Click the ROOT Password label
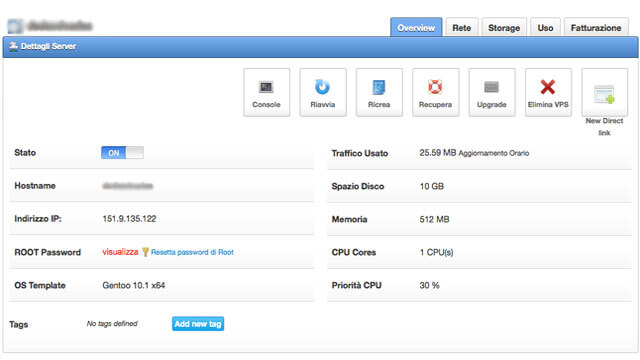Viewport: 640px width, 360px height. [x=47, y=252]
